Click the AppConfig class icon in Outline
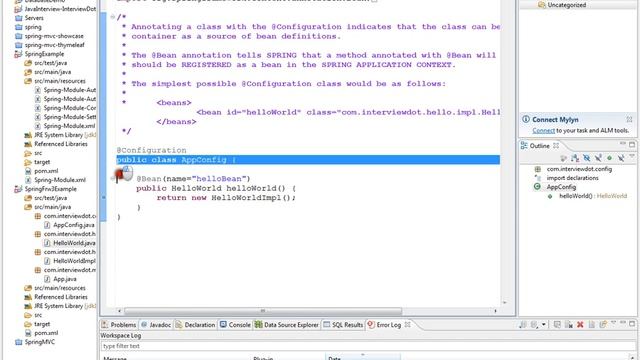 (537, 187)
